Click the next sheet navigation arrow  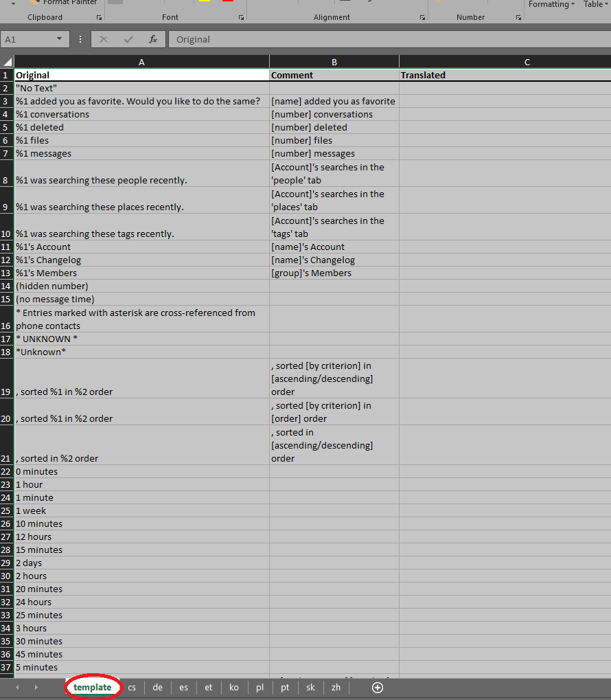[x=36, y=687]
